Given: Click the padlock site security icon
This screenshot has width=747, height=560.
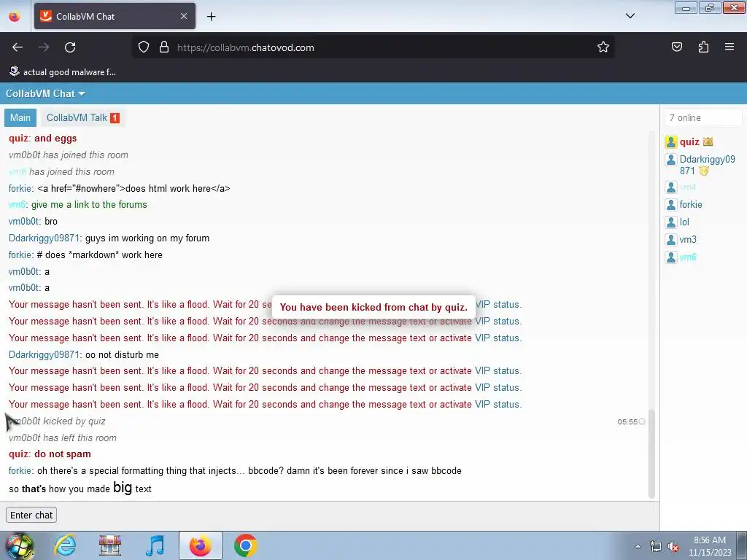Looking at the screenshot, I should point(164,47).
